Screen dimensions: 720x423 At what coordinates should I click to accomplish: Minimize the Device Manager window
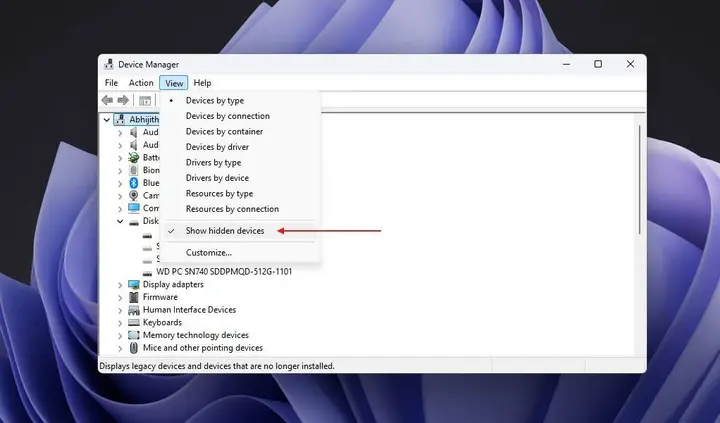pos(567,64)
